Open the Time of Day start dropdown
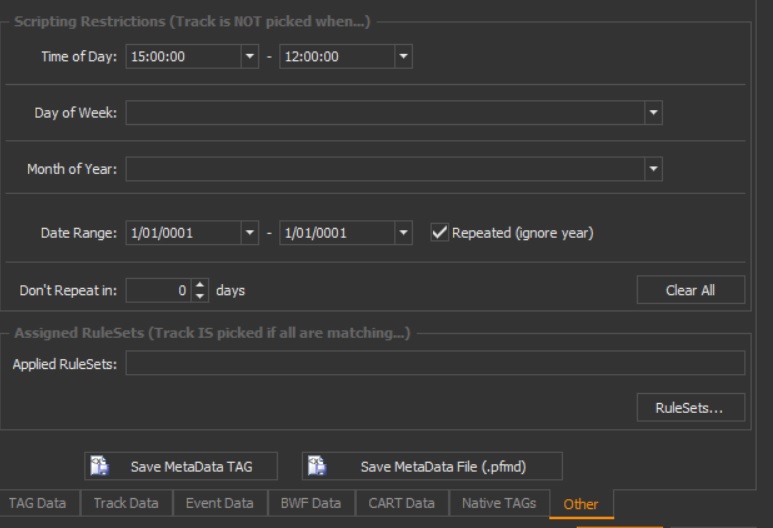The image size is (773, 528). 251,57
